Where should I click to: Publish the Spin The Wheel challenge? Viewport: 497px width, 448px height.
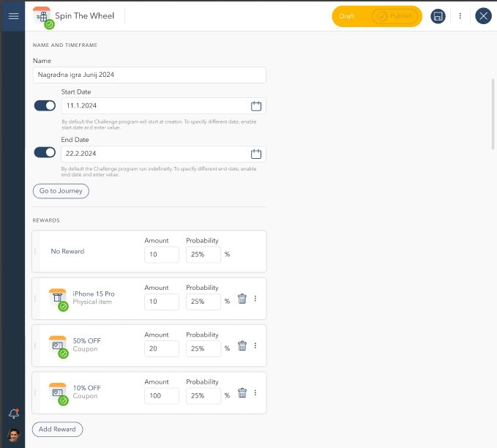[x=395, y=16]
